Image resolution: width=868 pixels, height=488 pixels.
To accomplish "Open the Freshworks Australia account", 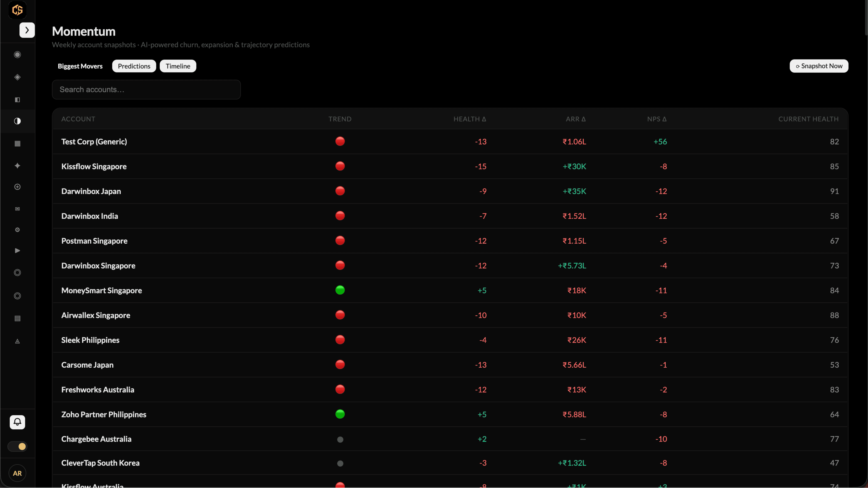I will [98, 390].
